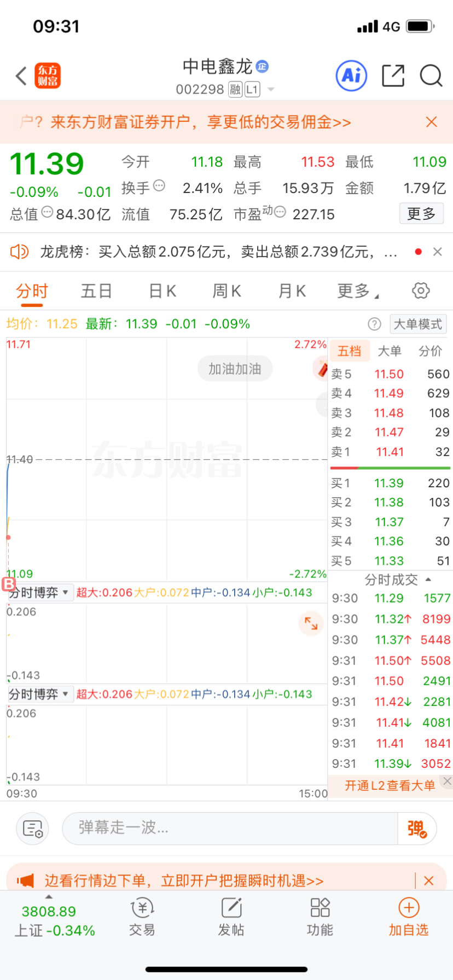This screenshot has height=980, width=453.
Task: Tap the 加油加油 bullet comment
Action: tap(235, 369)
